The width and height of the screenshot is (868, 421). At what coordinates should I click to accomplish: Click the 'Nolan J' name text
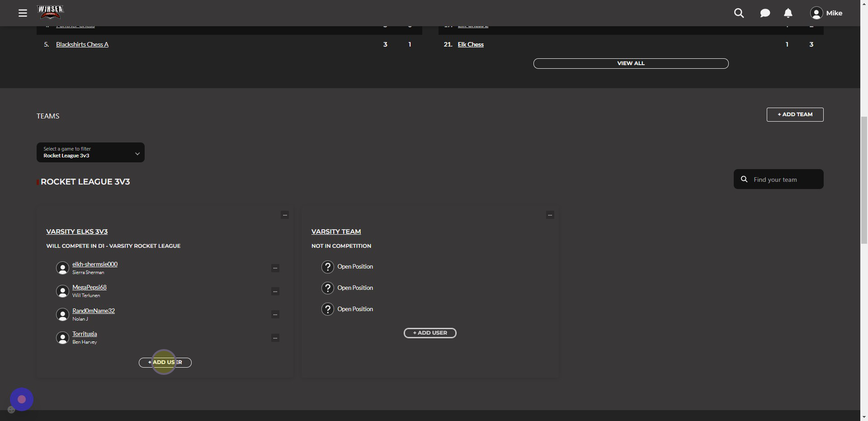point(80,319)
